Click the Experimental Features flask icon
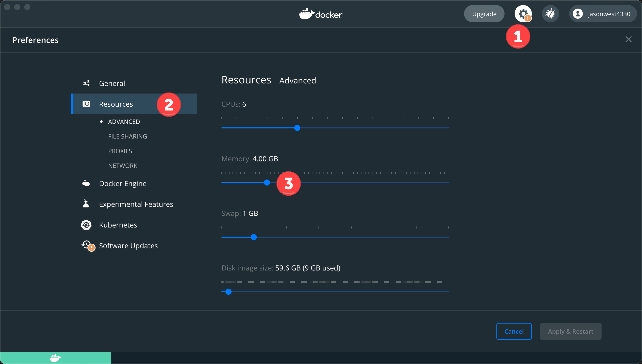The height and width of the screenshot is (364, 642). tap(86, 204)
